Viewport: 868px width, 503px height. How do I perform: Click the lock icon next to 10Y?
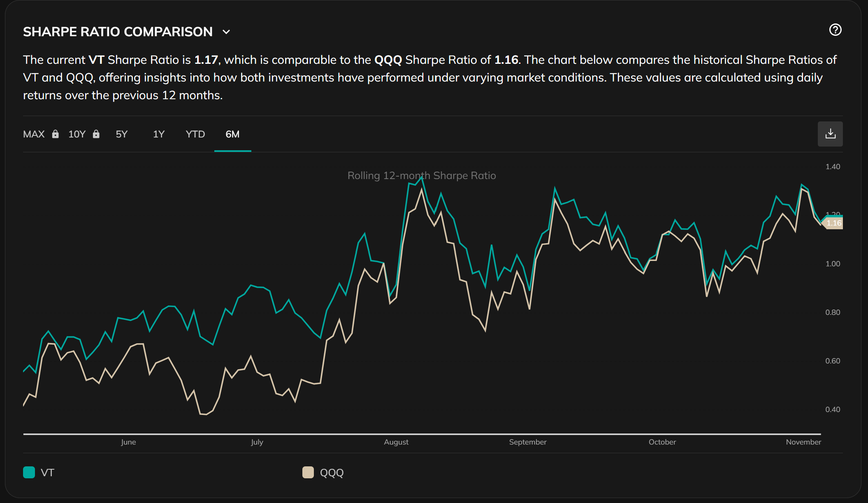point(96,134)
